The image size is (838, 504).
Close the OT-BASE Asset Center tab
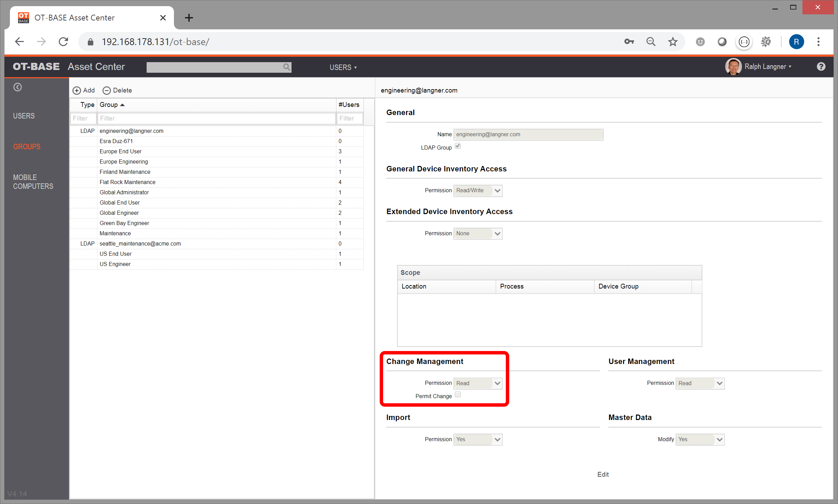[x=163, y=18]
